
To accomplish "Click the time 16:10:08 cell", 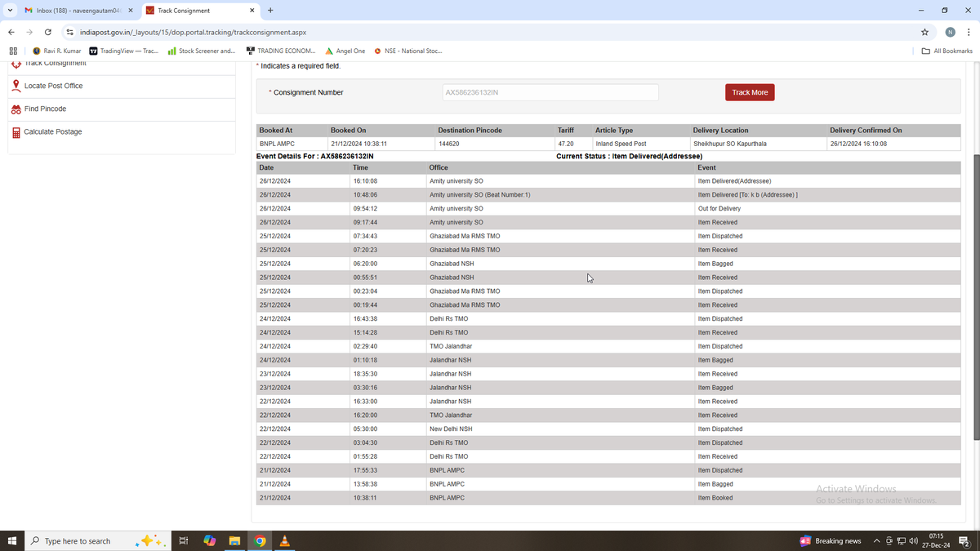I will coord(388,181).
